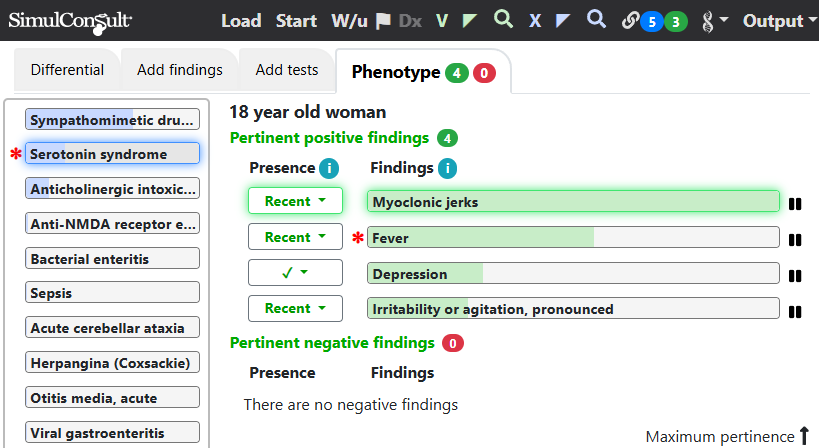Click the blue flag icon beside X
Viewport: 819px width, 448px height.
pyautogui.click(x=563, y=21)
